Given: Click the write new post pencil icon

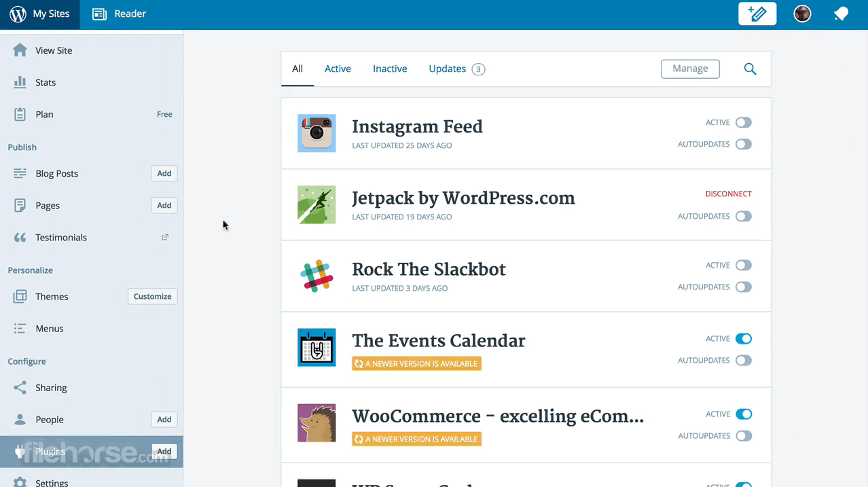Looking at the screenshot, I should coord(757,14).
